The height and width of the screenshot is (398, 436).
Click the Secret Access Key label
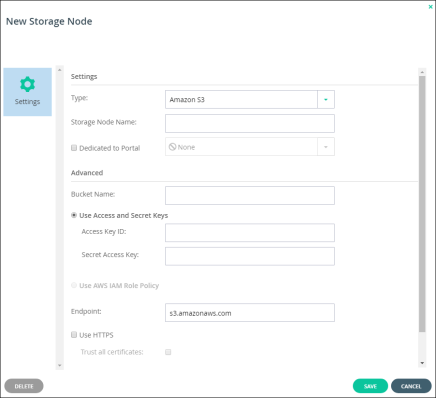(110, 255)
